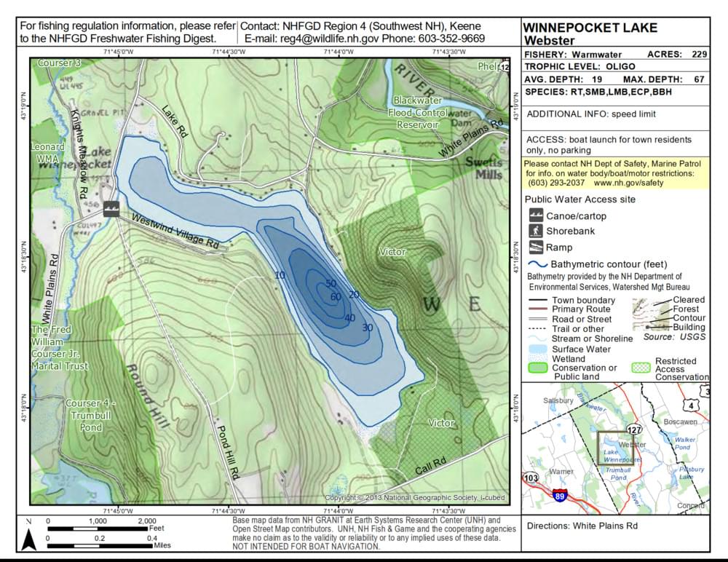Click the Route 103 shield in the inset map
The image size is (728, 562).
coord(530,478)
